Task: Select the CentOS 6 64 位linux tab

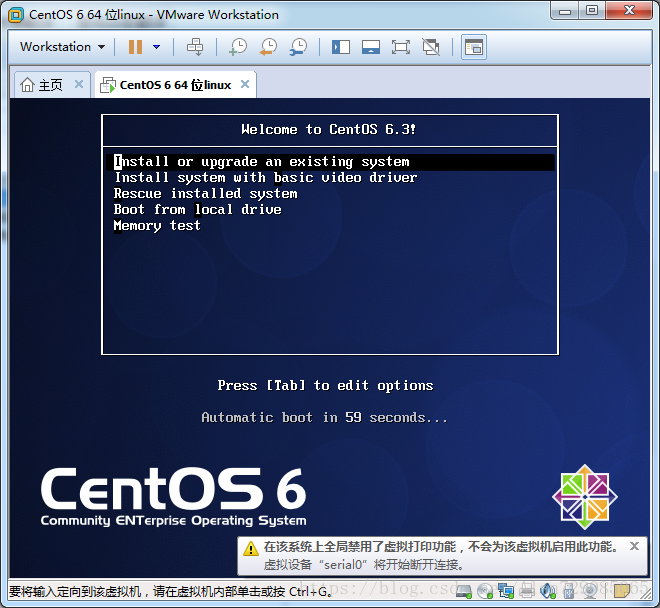Action: coord(175,85)
